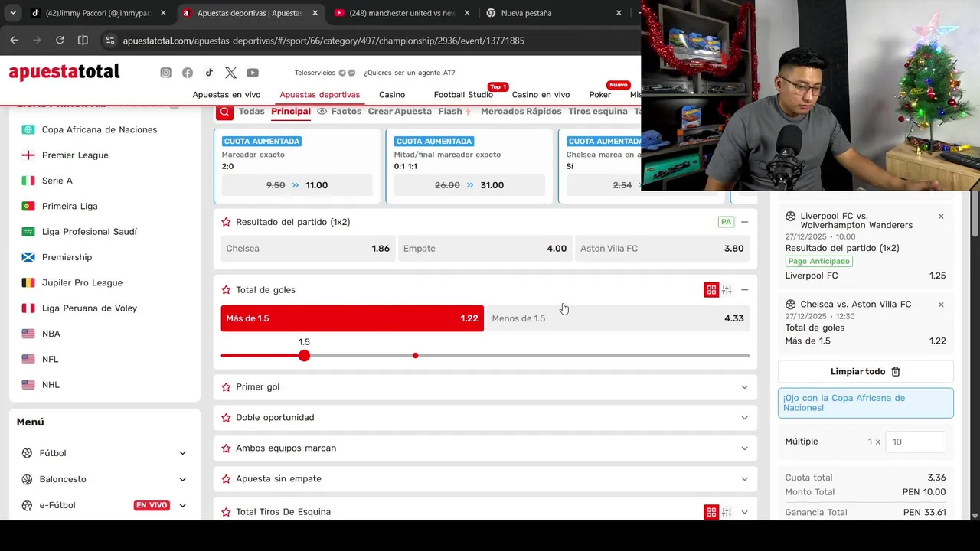
Task: Favorite the Apuesta sin empate star
Action: 226,479
